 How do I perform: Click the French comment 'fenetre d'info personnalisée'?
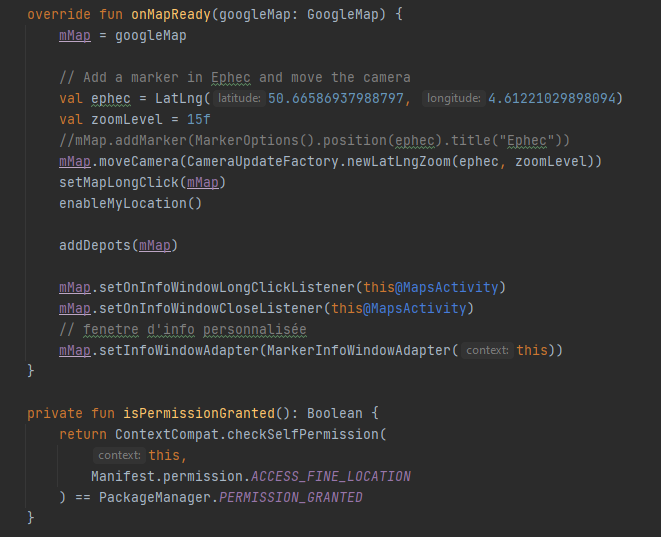(x=195, y=330)
